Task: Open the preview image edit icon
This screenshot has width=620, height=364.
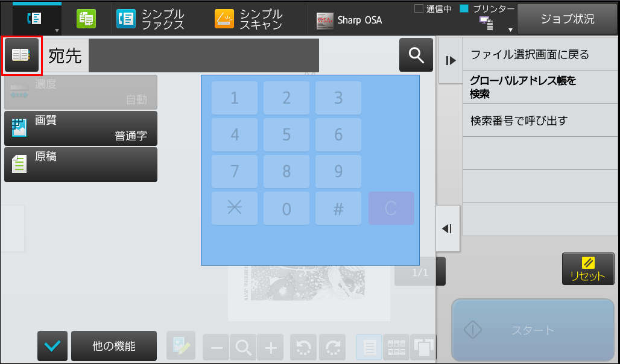Action: (x=181, y=345)
